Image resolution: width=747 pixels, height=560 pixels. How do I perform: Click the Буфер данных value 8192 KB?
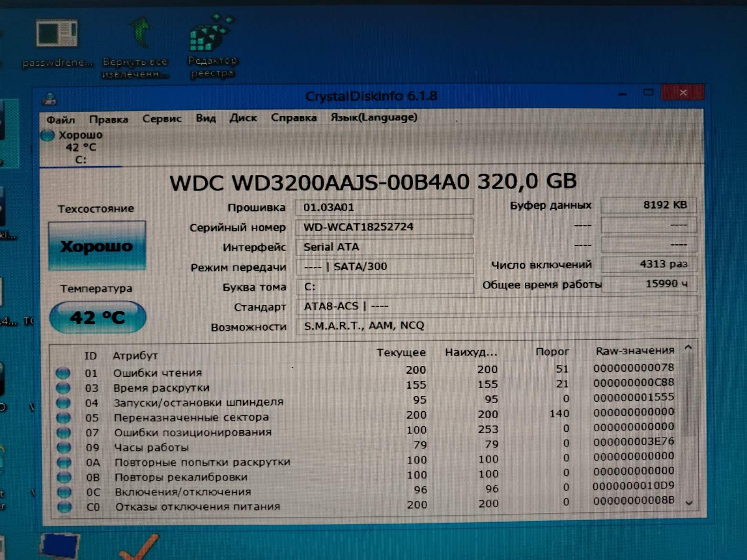[x=648, y=205]
